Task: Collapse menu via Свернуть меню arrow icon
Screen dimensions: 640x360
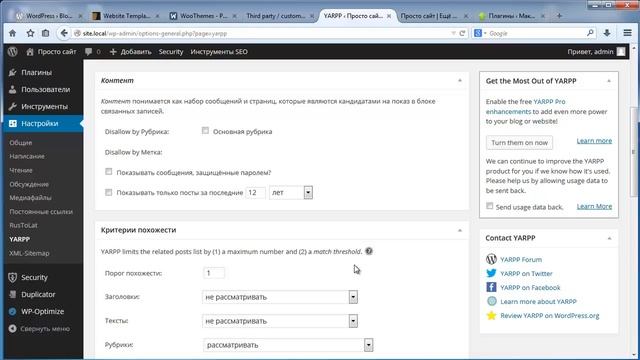Action: point(13,328)
